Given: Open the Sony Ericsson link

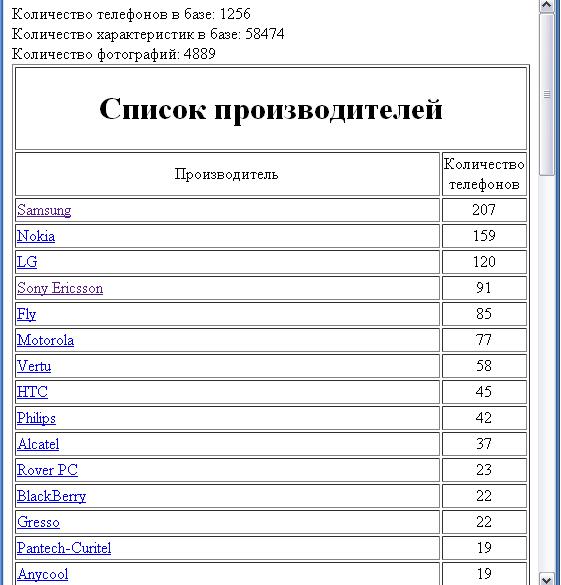Looking at the screenshot, I should tap(60, 288).
